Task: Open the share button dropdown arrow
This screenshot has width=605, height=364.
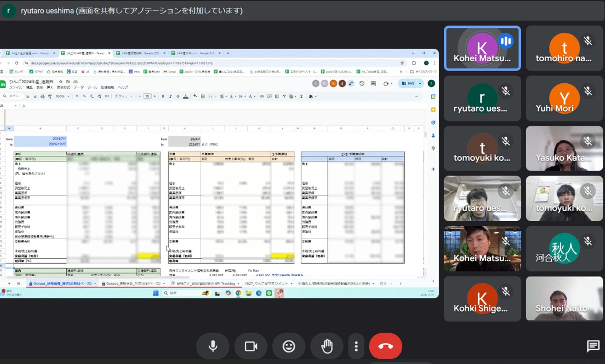Action: (x=420, y=84)
